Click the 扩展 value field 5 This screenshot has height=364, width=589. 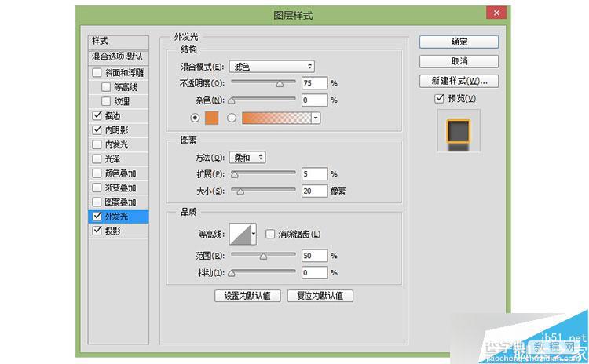pyautogui.click(x=314, y=173)
